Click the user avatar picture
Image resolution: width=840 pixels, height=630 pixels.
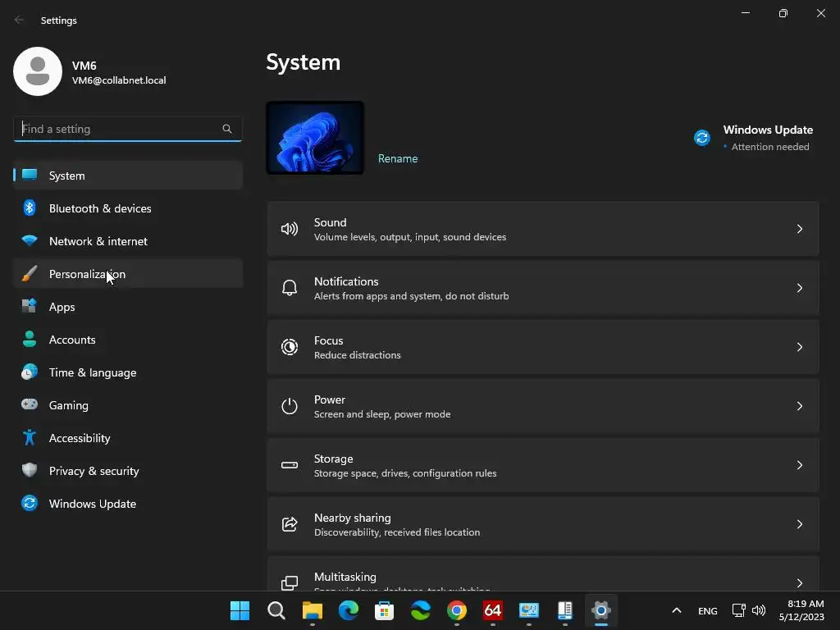tap(38, 71)
